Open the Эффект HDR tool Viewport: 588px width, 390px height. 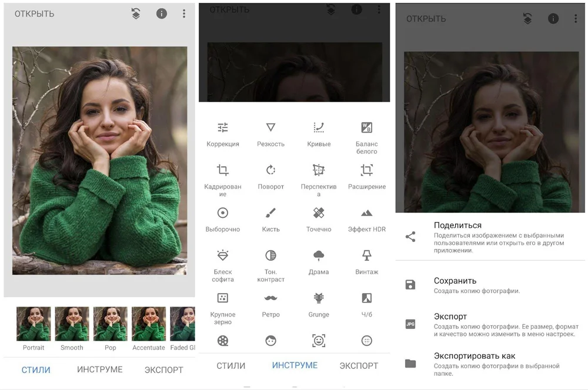click(x=366, y=218)
